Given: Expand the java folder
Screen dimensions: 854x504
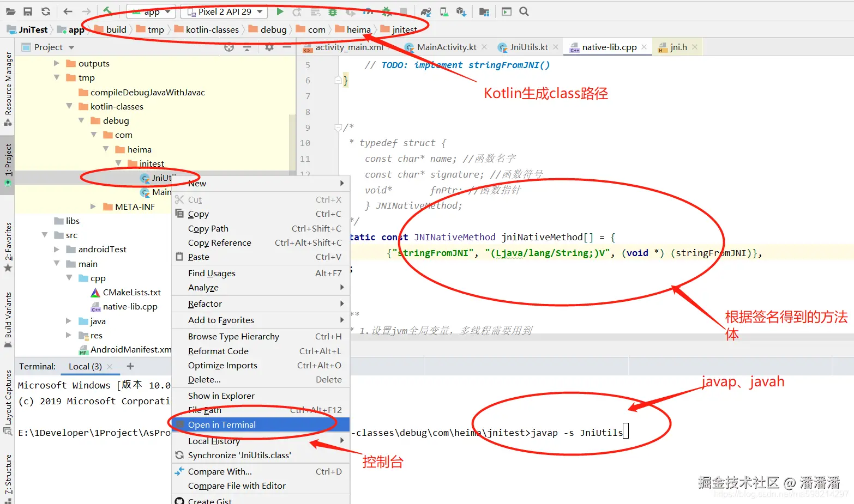Looking at the screenshot, I should (x=69, y=321).
